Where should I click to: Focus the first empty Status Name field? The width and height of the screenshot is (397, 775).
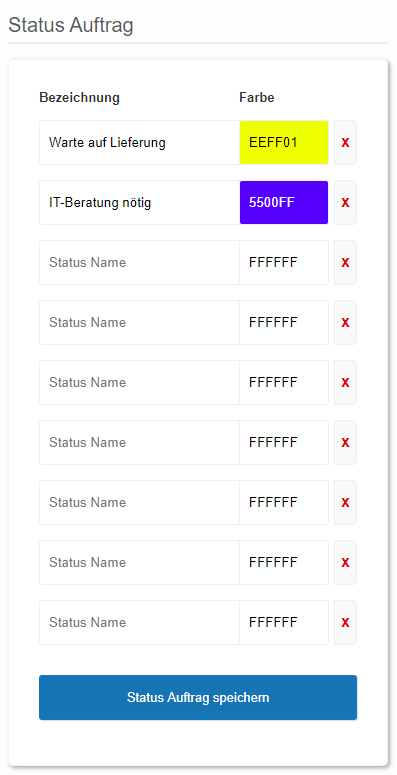click(139, 262)
